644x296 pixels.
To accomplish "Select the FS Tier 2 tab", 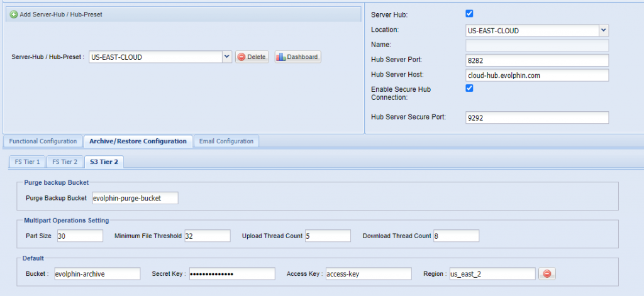I will (65, 162).
